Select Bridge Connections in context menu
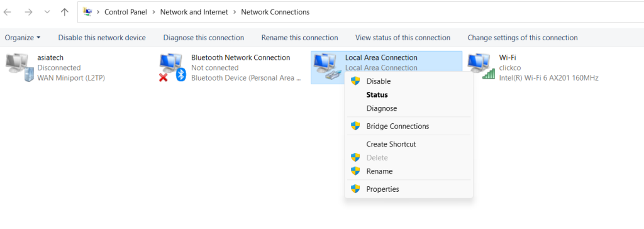 coord(409,126)
